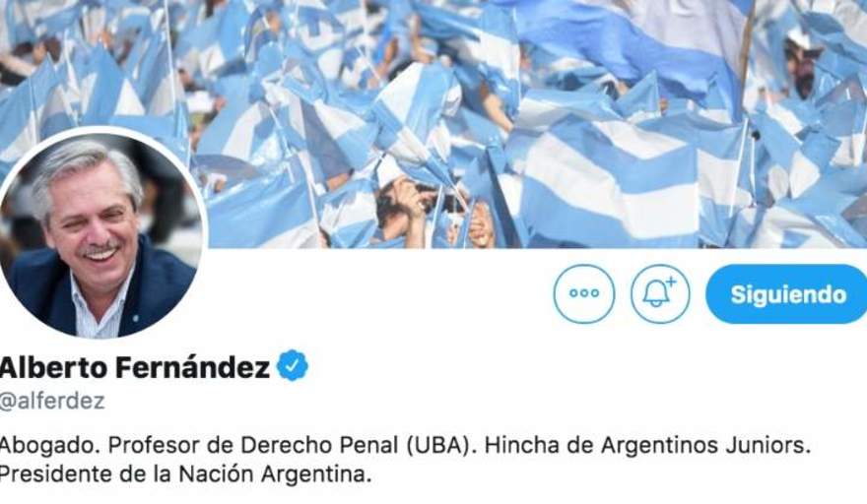Open the three-dot more options menu
The width and height of the screenshot is (867, 504).
click(x=584, y=294)
